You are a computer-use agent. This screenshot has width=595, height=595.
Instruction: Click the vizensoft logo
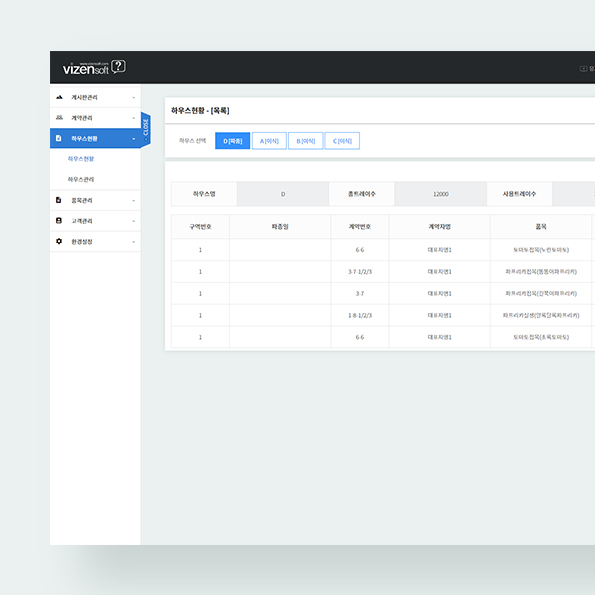[86, 68]
